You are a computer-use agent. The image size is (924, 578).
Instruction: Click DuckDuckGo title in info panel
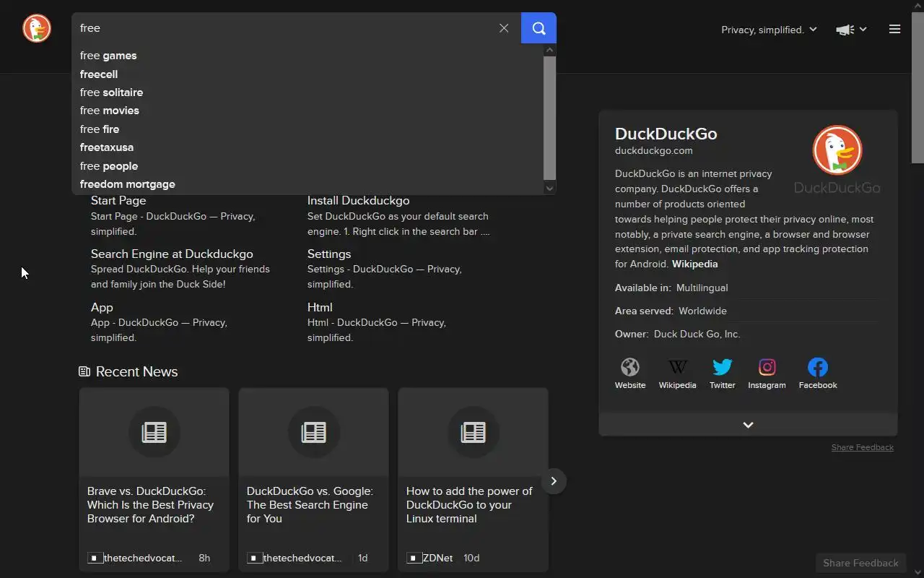tap(666, 134)
